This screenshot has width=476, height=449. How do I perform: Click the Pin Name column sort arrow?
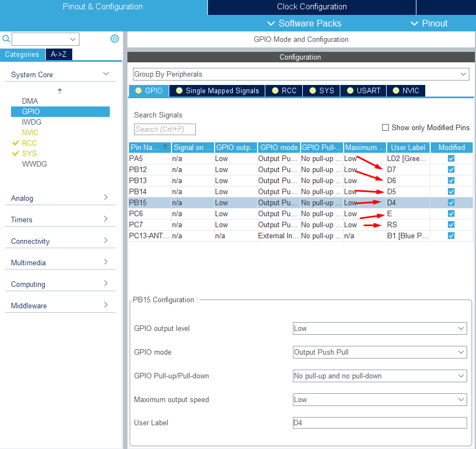click(165, 147)
